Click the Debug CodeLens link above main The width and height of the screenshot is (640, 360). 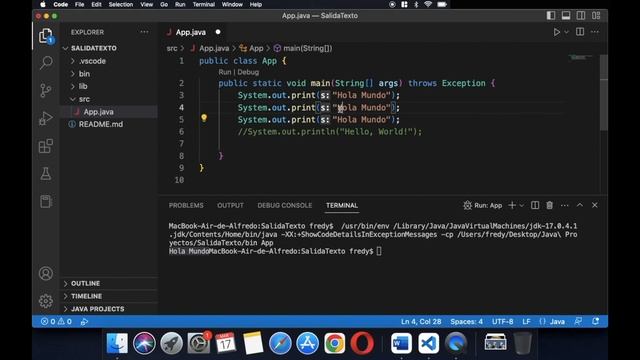coord(248,72)
